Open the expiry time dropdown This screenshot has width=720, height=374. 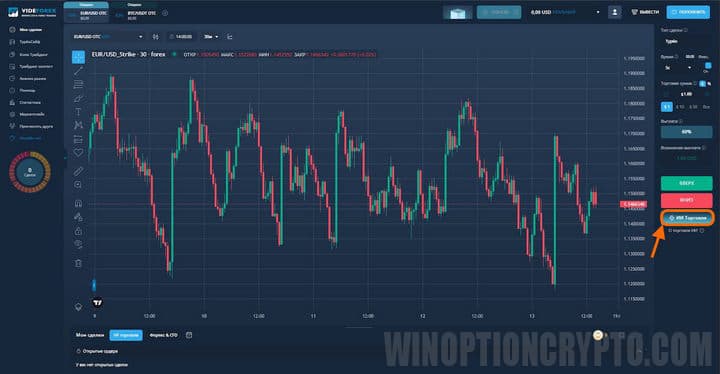[679, 68]
